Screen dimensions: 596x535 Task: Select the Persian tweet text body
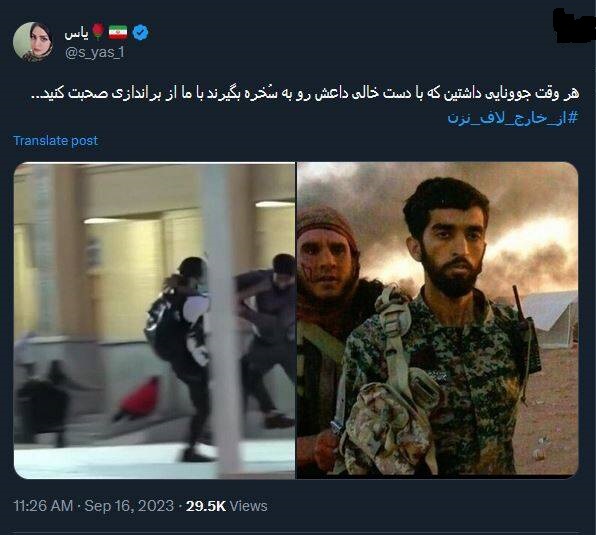click(x=305, y=93)
